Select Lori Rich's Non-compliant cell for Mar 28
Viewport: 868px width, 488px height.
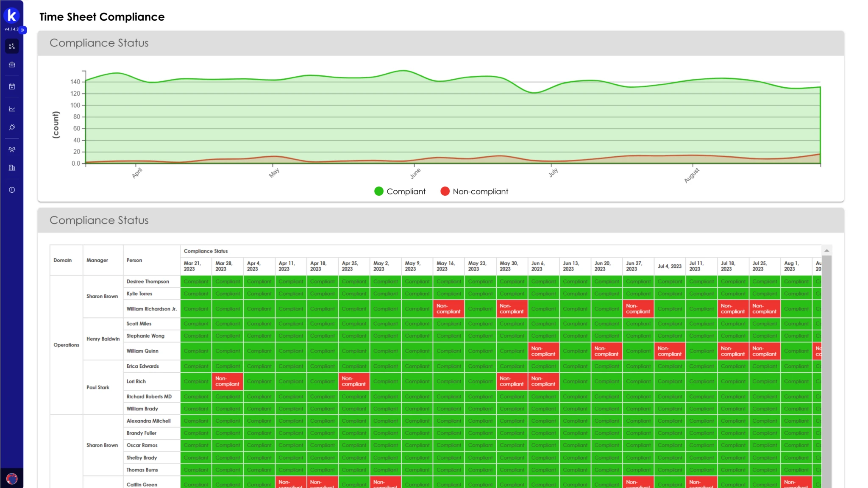point(227,381)
